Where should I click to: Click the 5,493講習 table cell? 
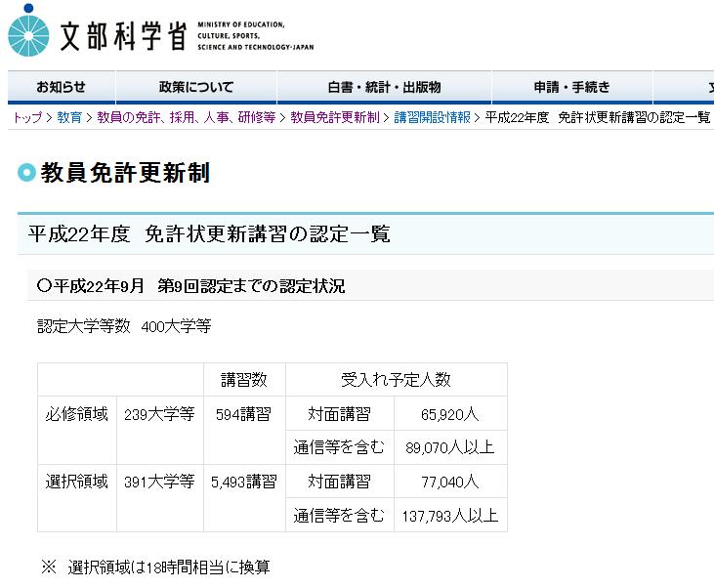tap(244, 482)
